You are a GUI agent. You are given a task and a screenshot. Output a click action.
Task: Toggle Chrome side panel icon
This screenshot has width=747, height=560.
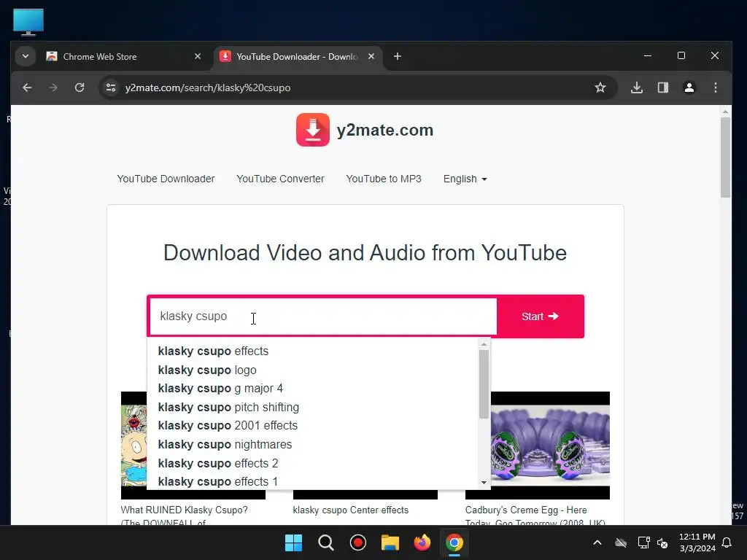click(662, 87)
